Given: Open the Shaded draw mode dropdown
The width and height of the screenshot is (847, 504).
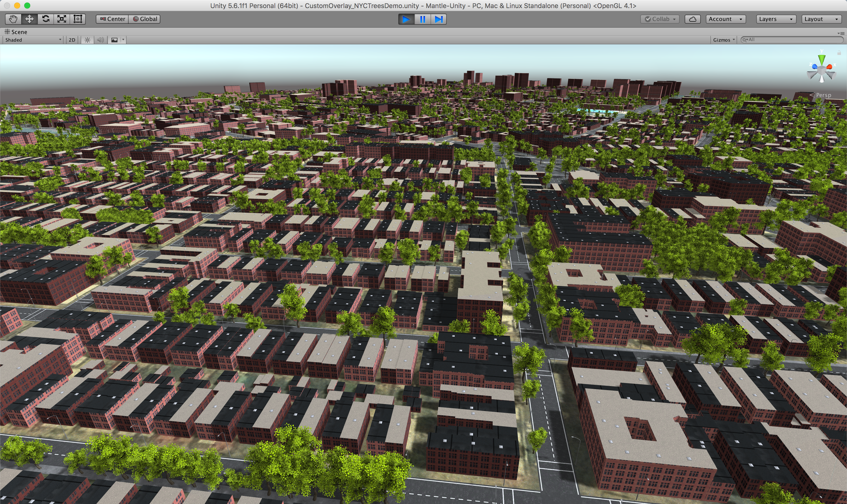Looking at the screenshot, I should pyautogui.click(x=33, y=40).
